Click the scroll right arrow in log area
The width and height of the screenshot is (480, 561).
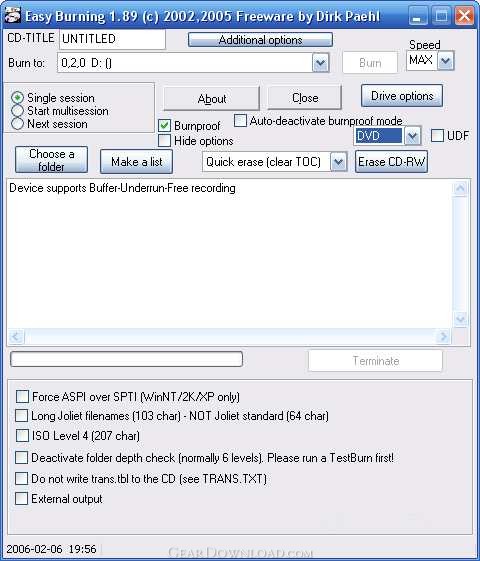coord(444,336)
